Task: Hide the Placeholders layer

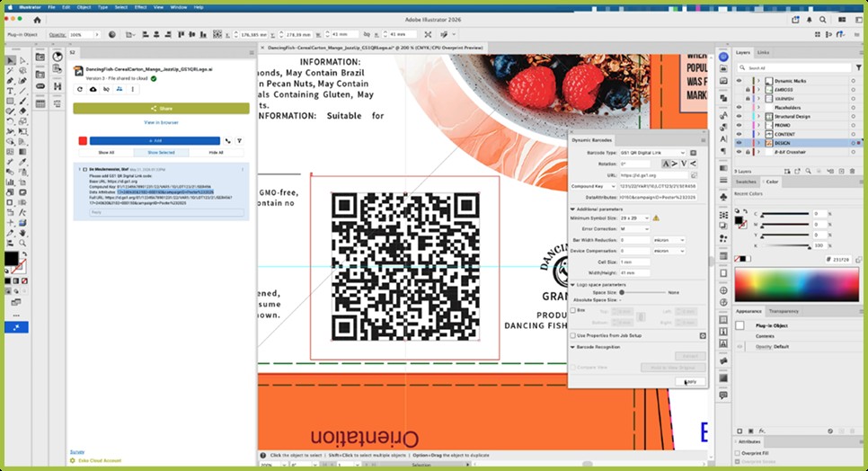Action: point(739,107)
